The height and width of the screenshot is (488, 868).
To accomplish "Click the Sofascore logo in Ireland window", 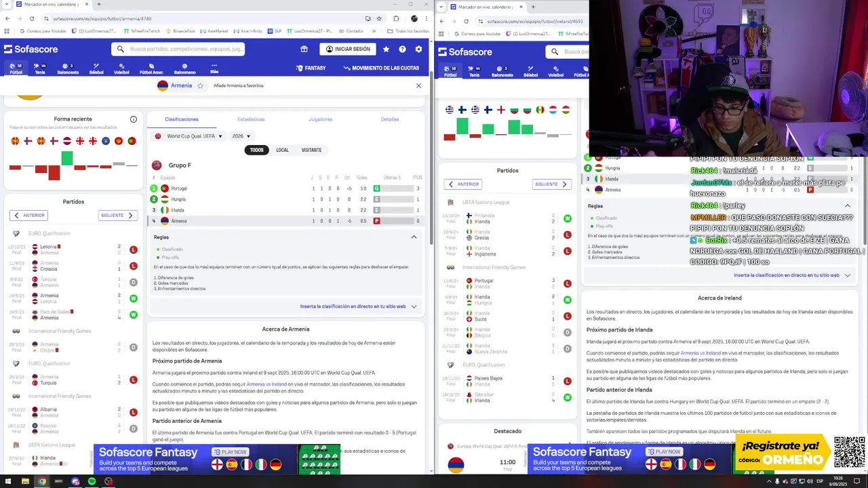I will [x=465, y=52].
